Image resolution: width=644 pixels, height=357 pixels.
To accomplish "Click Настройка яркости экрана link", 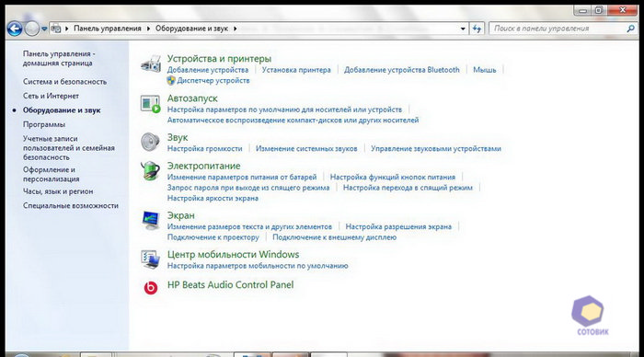I will coord(213,198).
